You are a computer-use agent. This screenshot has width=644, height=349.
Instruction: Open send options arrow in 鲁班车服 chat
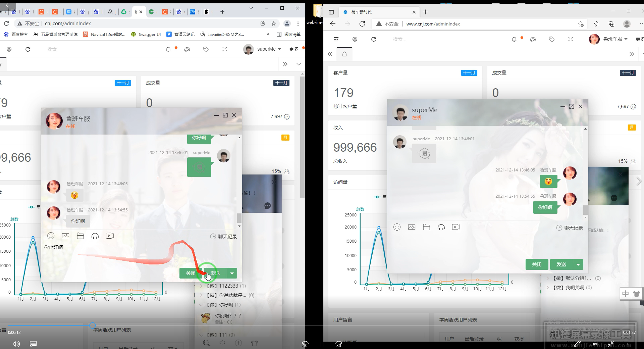click(232, 273)
